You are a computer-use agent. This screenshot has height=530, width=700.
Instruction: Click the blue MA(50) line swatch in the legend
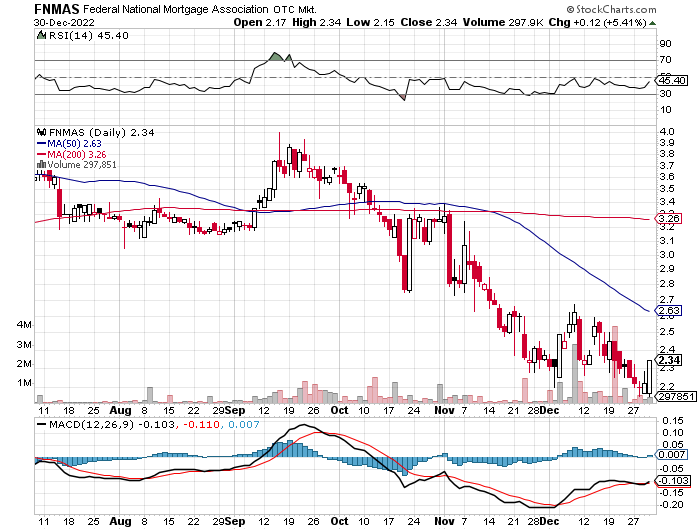coord(42,144)
